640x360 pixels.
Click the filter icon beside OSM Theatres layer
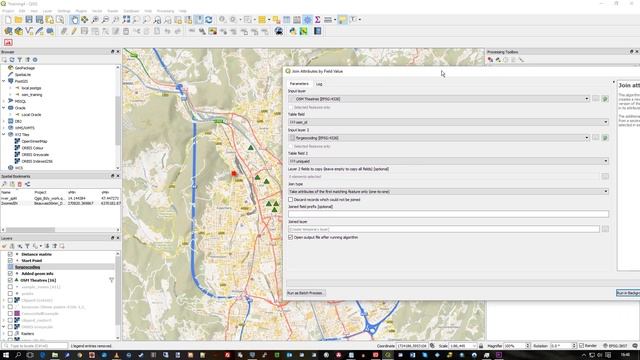click(111, 280)
